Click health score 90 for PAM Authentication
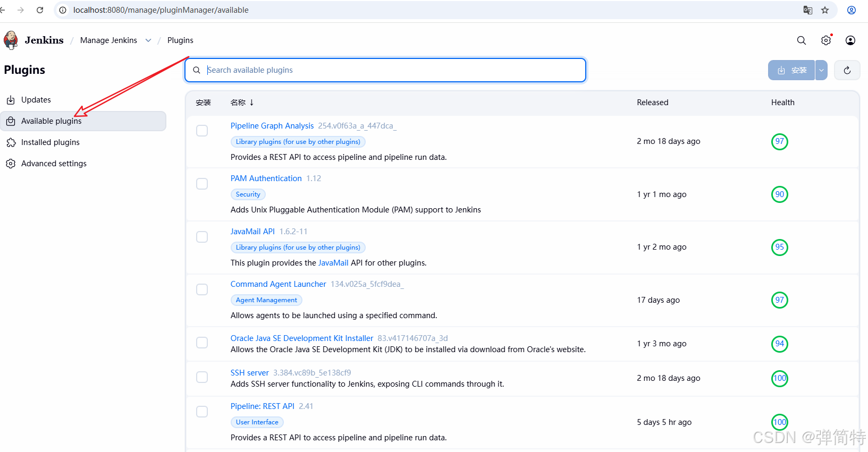868x452 pixels. [x=780, y=194]
